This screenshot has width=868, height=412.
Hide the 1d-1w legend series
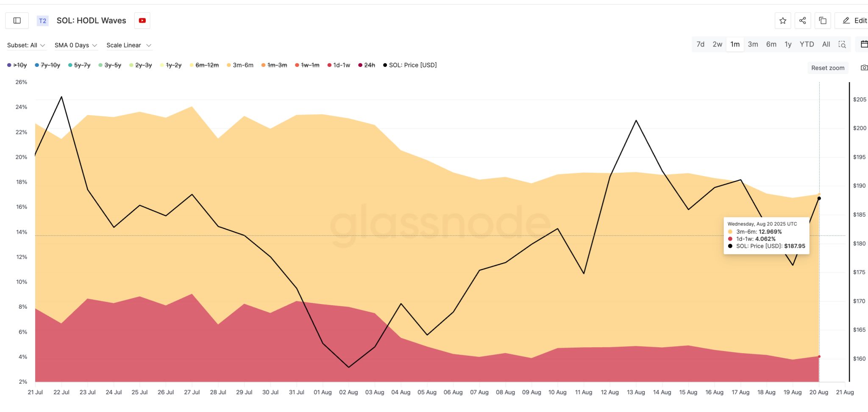[339, 65]
